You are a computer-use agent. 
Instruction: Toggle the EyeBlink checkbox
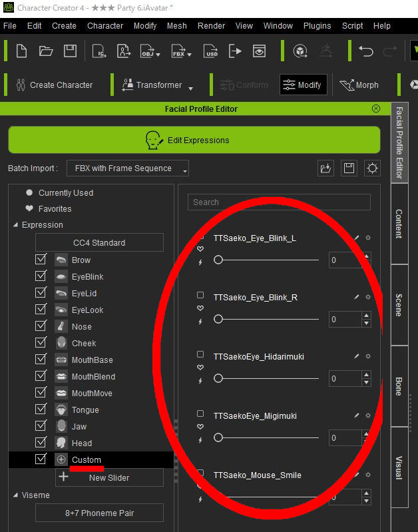tap(41, 276)
